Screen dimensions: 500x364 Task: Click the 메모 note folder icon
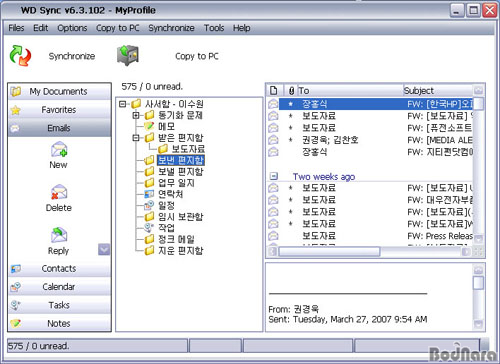click(x=149, y=126)
